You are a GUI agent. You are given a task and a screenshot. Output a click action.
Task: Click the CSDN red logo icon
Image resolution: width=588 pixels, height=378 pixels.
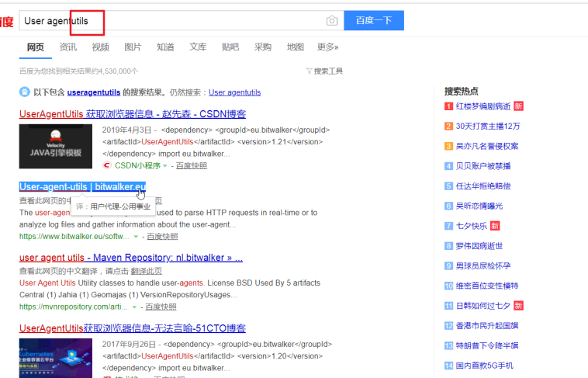(x=107, y=165)
